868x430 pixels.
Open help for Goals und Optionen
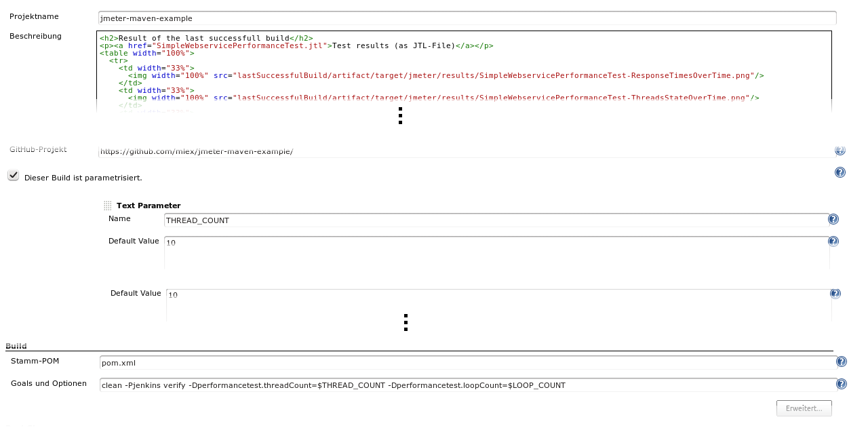point(842,385)
